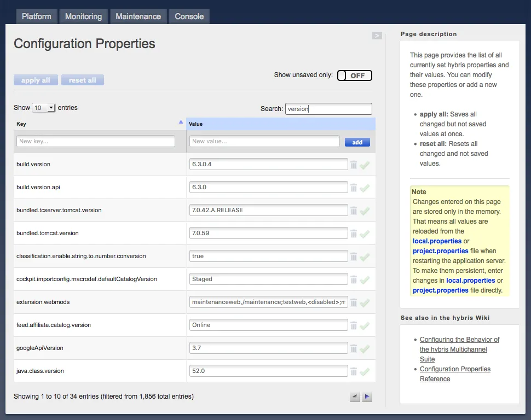Viewport: 531px width, 420px height.
Task: Apply bundled.tcserver.tomcat.version with checkmark icon
Action: point(365,211)
